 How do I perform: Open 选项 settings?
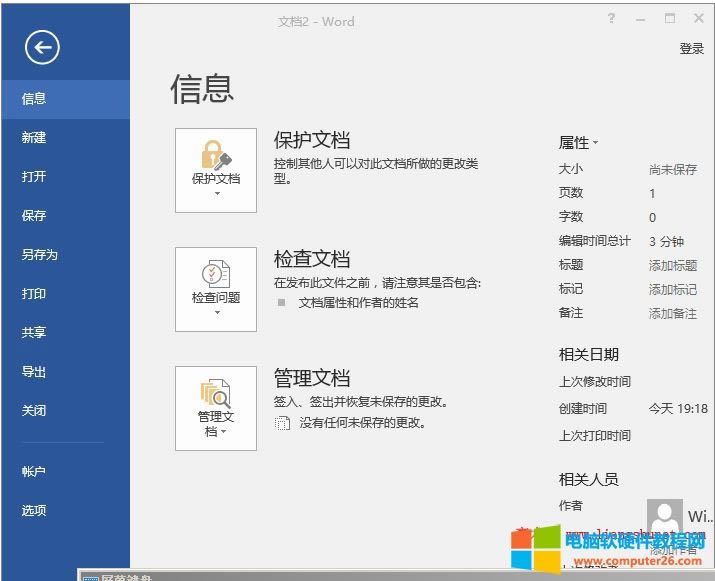pos(66,510)
